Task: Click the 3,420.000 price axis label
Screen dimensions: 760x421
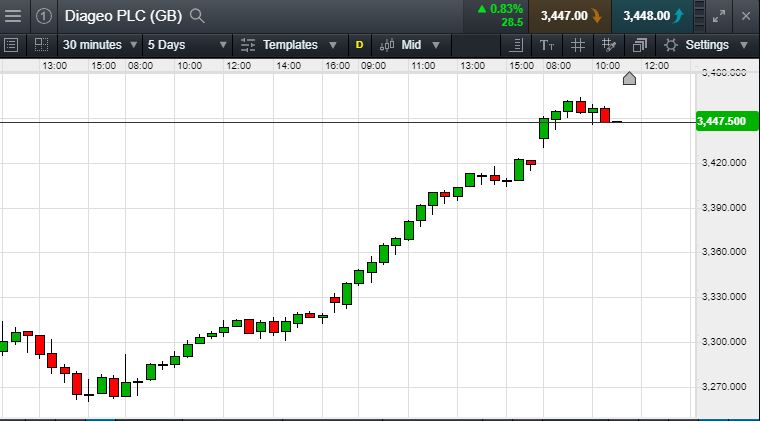Action: click(x=724, y=163)
